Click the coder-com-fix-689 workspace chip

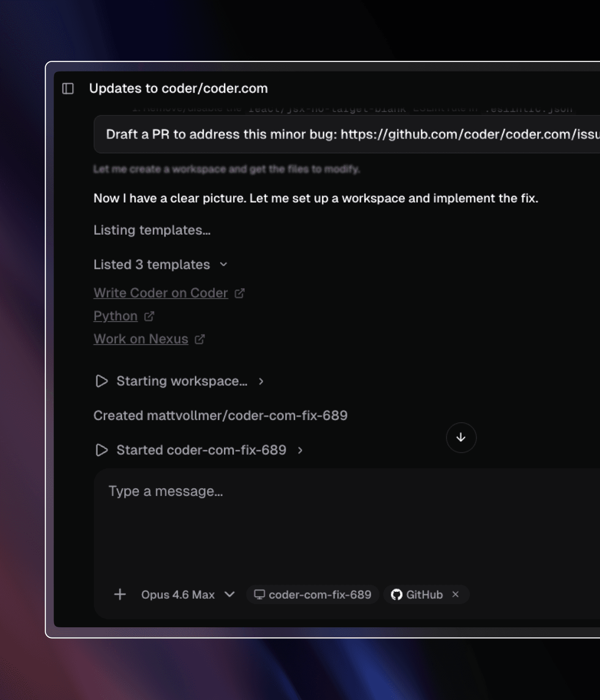pyautogui.click(x=312, y=594)
